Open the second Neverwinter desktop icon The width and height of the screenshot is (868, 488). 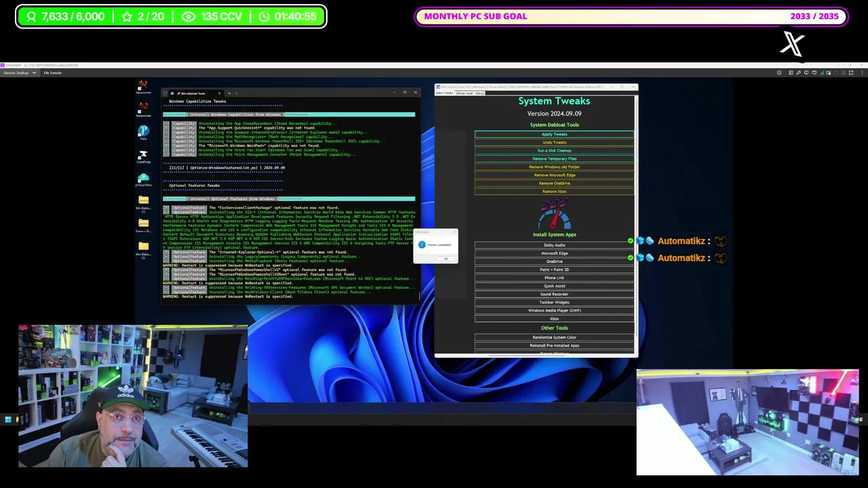[x=142, y=108]
